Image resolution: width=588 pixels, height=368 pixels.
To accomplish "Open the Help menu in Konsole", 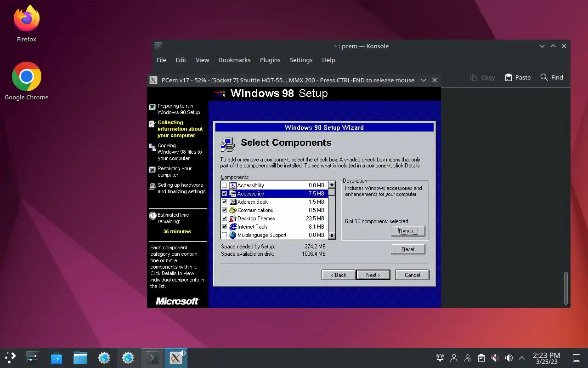I will tap(328, 60).
